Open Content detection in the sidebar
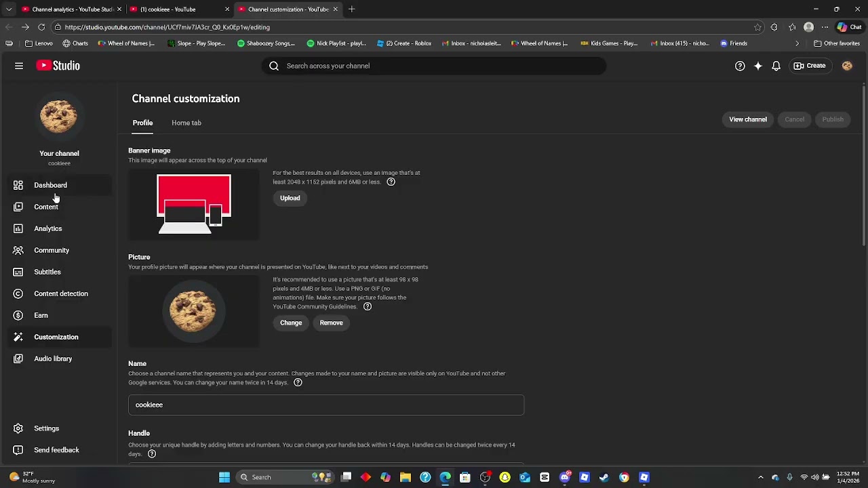The height and width of the screenshot is (488, 868). (59, 293)
